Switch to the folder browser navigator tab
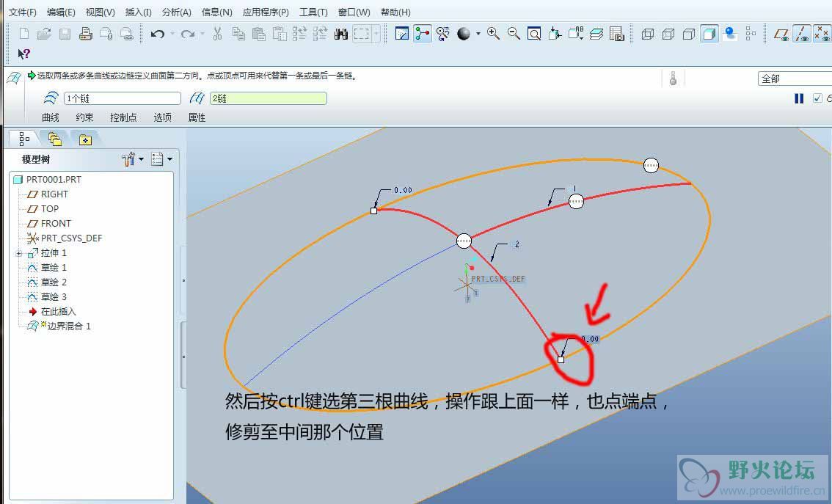The height and width of the screenshot is (504, 832). point(54,139)
